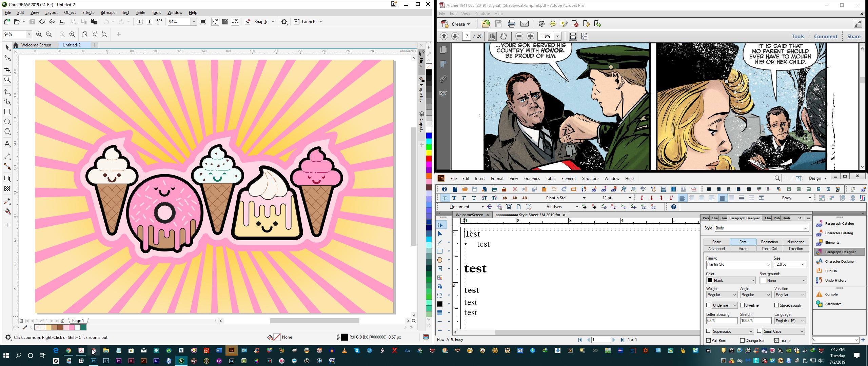This screenshot has width=868, height=366.
Task: Open the Paragraph Catalog panel in FrameMaker
Action: (x=839, y=223)
